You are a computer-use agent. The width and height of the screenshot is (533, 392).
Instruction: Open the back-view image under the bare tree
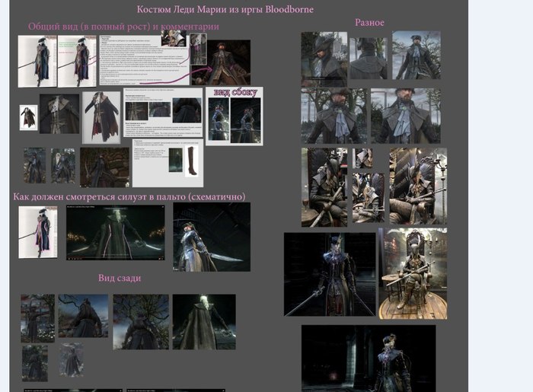coord(141,321)
